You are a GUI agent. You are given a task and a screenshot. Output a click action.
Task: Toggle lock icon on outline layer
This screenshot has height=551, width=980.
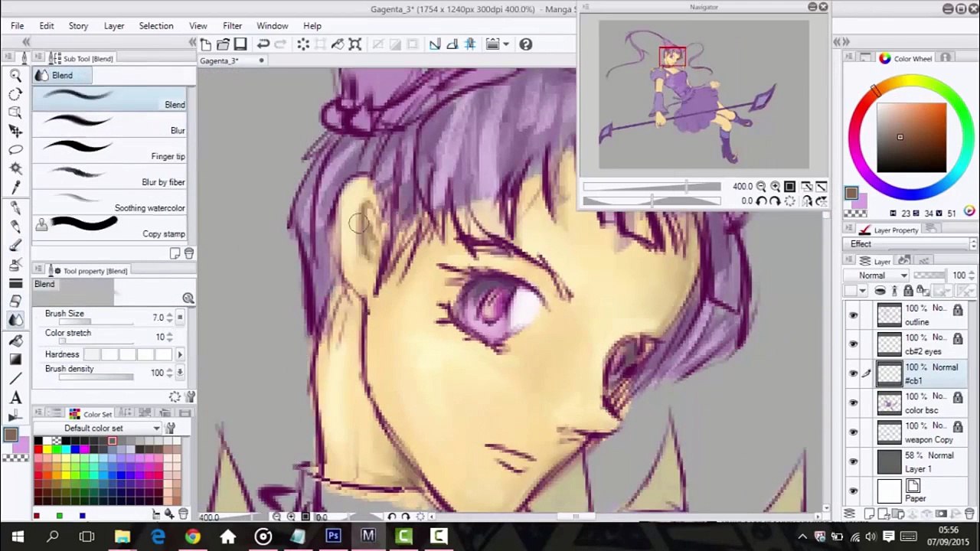click(x=958, y=309)
